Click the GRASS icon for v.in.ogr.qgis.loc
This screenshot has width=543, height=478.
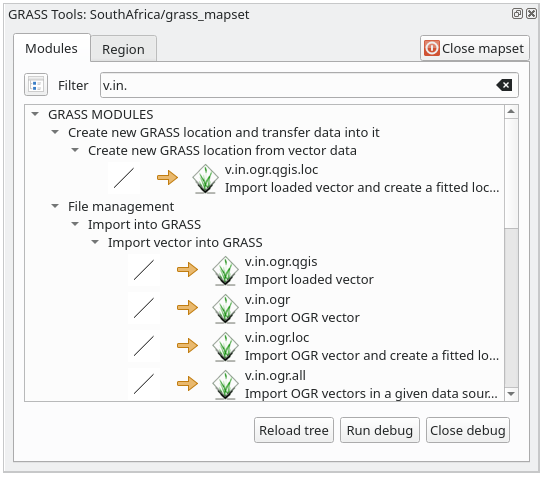click(205, 178)
